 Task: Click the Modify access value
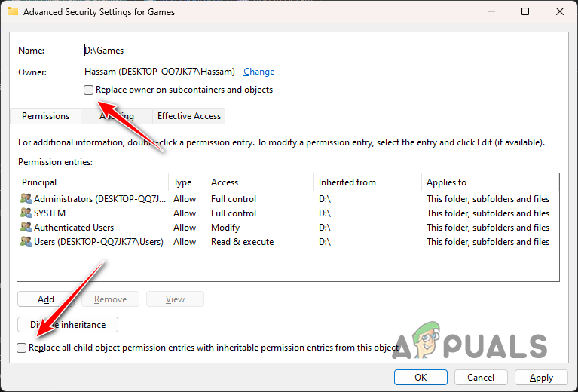[x=225, y=228]
